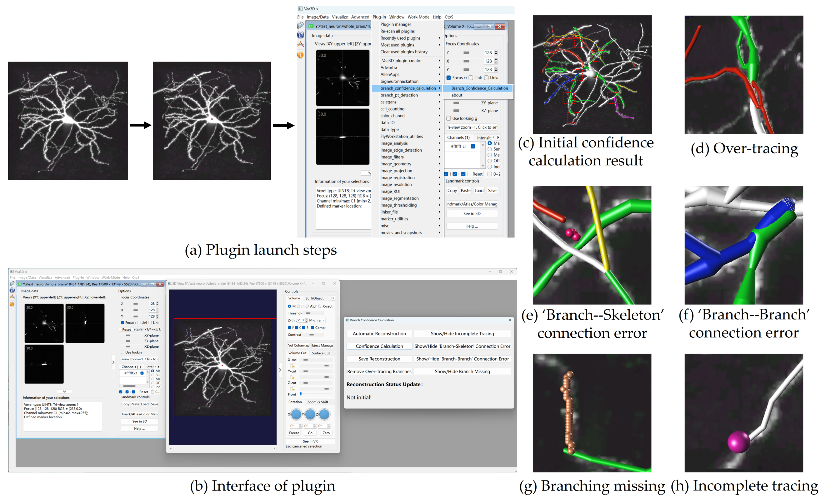The image size is (825, 504).
Task: Uncheck the #ffffff c1 channel checkbox in panel (a)
Action: [x=473, y=146]
